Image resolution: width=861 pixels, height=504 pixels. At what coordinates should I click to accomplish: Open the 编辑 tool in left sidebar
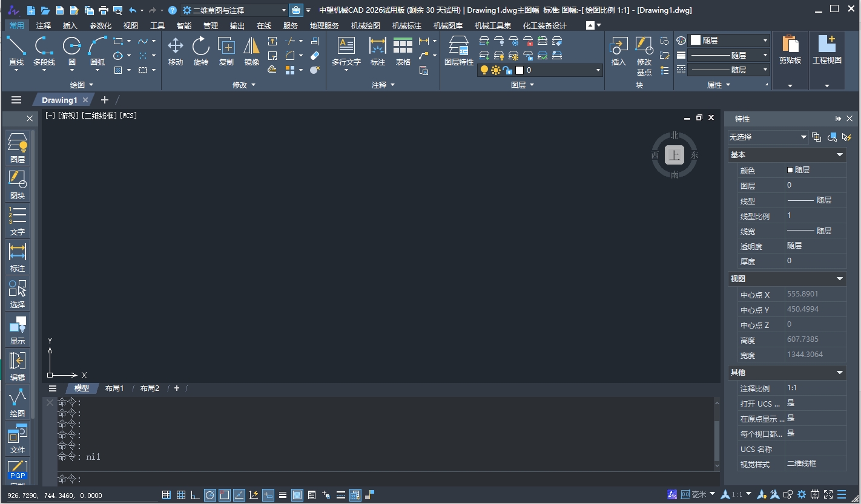[x=18, y=367]
